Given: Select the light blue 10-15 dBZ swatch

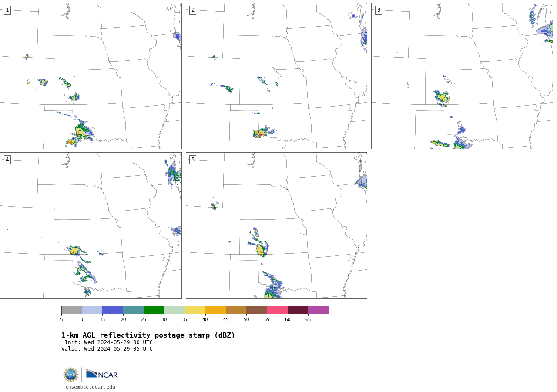Looking at the screenshot, I should click(x=92, y=310).
